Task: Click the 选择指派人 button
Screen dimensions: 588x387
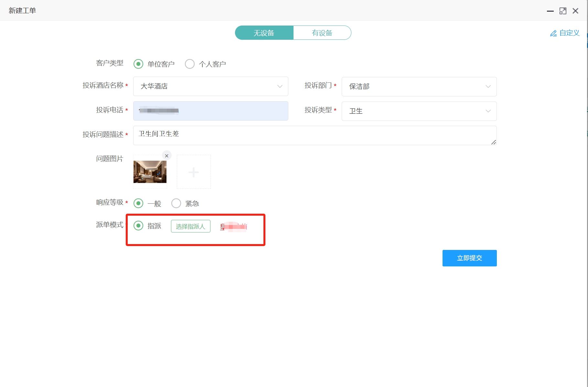Action: (190, 226)
